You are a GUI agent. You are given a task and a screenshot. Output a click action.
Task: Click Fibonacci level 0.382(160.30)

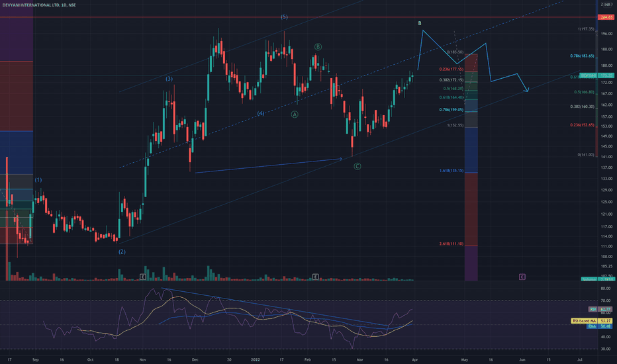pos(582,107)
